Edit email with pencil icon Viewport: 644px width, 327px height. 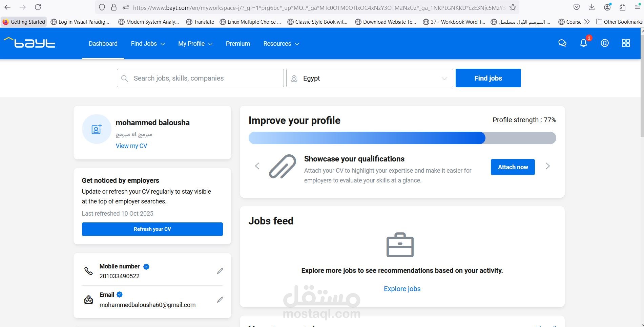[220, 300]
